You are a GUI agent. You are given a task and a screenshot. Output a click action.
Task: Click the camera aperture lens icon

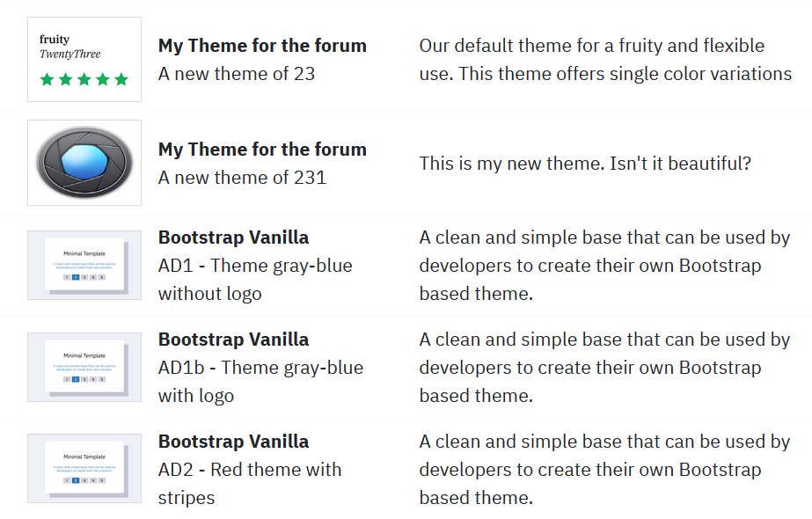pos(84,163)
